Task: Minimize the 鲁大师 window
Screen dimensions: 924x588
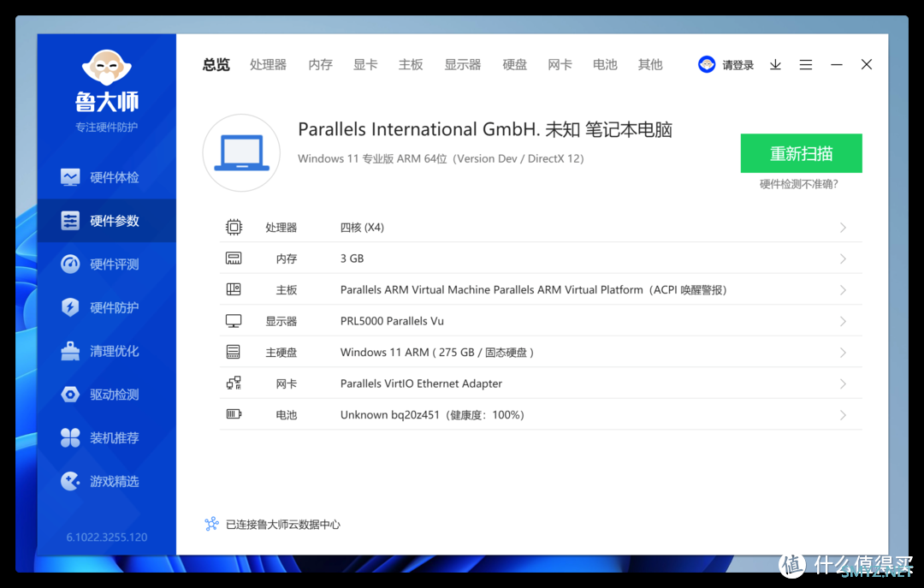Action: (x=836, y=65)
